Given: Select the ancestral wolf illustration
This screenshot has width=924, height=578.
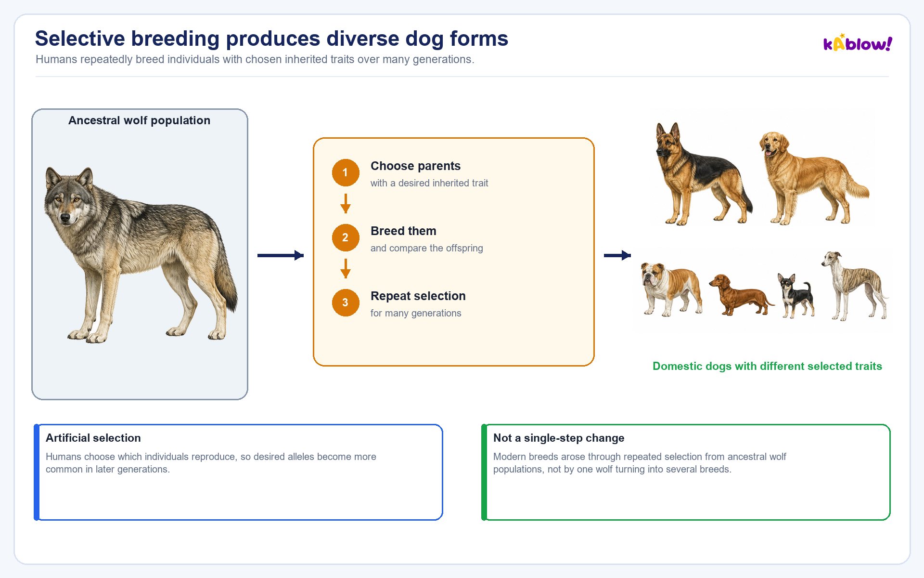Looking at the screenshot, I should [141, 255].
